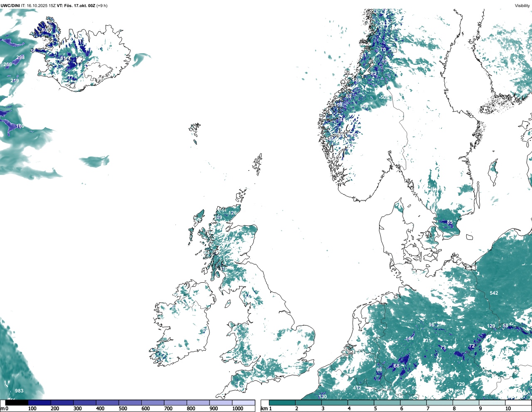Screen dimensions: 532x412
Task: Click the "UWC/DINI" model label
Action: (x=10, y=5)
